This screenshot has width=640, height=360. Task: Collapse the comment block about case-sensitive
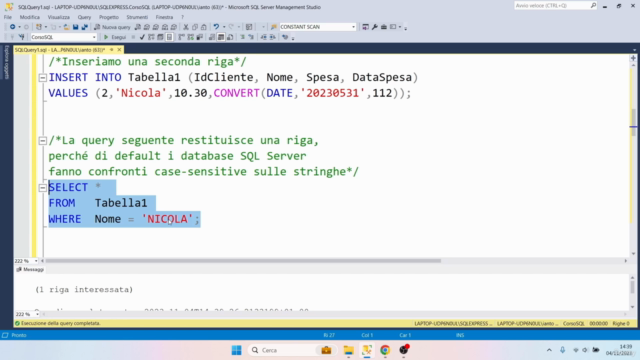click(x=42, y=141)
